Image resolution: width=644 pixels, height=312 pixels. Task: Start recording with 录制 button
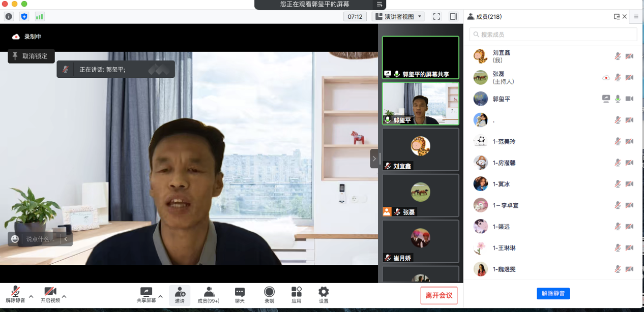(x=269, y=295)
